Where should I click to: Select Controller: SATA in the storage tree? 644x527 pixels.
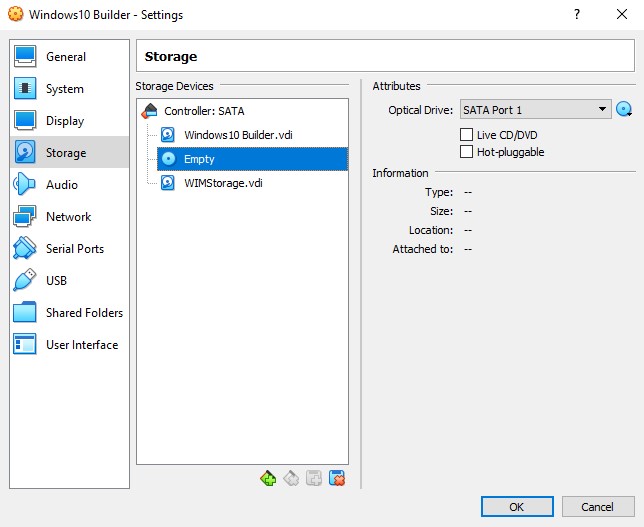(243, 111)
